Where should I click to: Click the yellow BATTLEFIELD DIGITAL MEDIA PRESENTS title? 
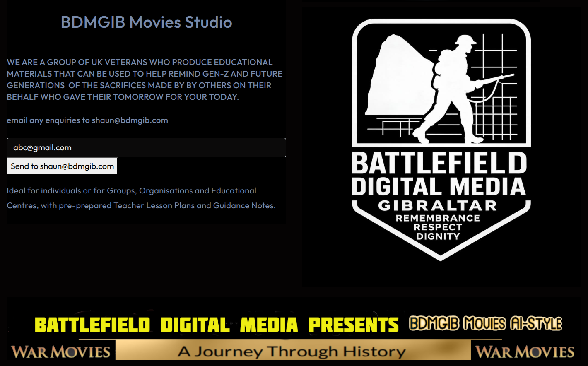(x=216, y=325)
